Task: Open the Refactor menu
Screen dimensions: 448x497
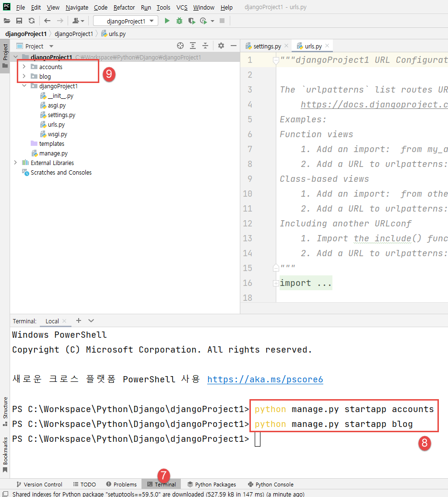Action: [124, 7]
